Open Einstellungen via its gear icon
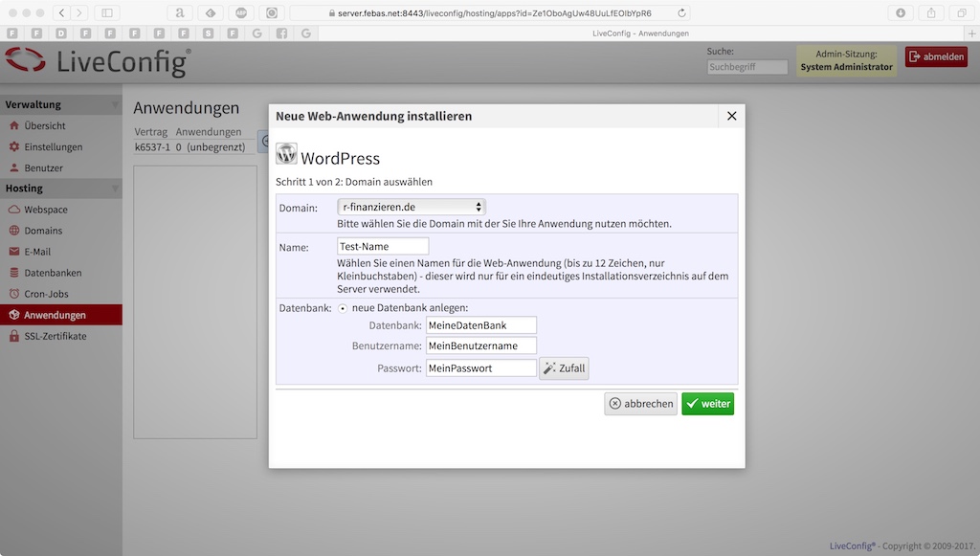This screenshot has height=556, width=980. (14, 146)
